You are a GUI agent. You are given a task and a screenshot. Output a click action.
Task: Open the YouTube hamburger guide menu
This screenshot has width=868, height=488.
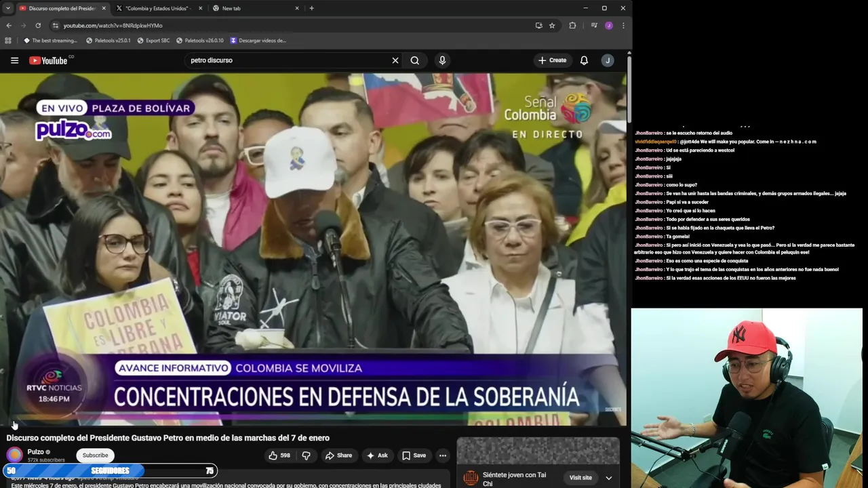pyautogui.click(x=14, y=60)
